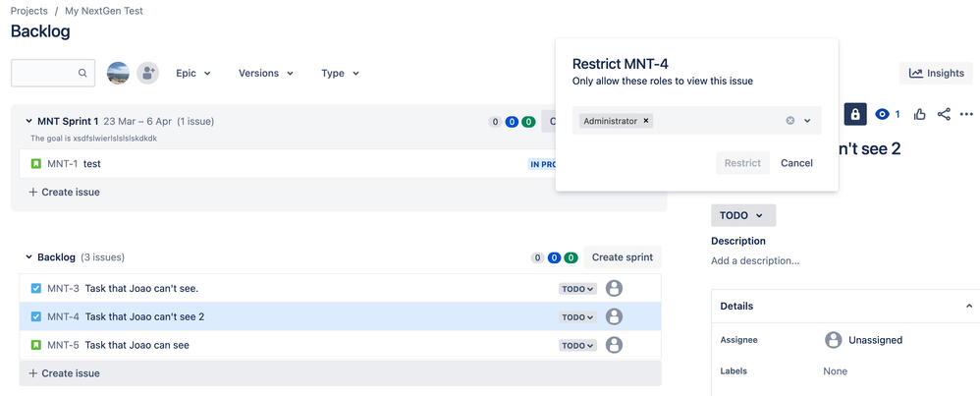This screenshot has width=980, height=396.
Task: Click the MNT-3 unassigned avatar
Action: (615, 288)
